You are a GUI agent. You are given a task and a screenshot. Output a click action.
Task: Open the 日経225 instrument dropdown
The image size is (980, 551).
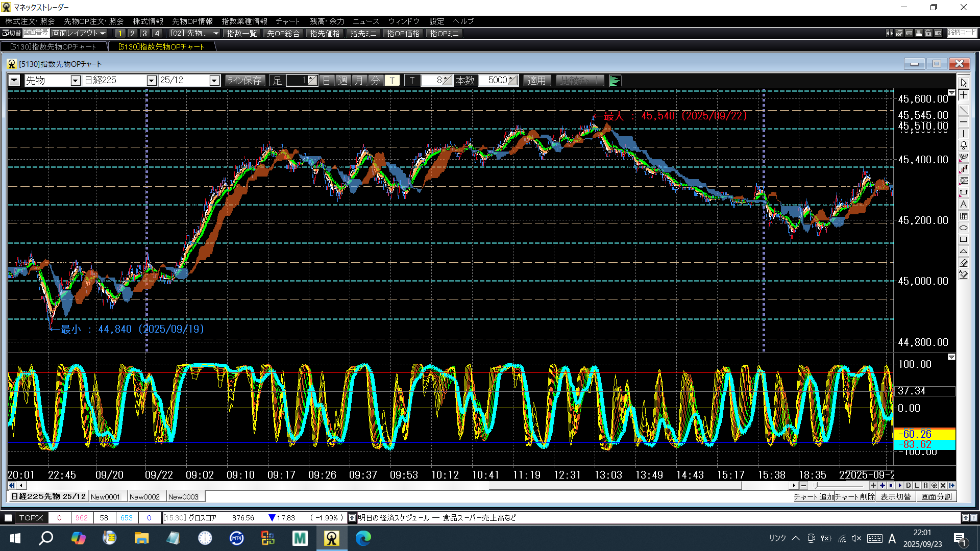click(x=151, y=81)
